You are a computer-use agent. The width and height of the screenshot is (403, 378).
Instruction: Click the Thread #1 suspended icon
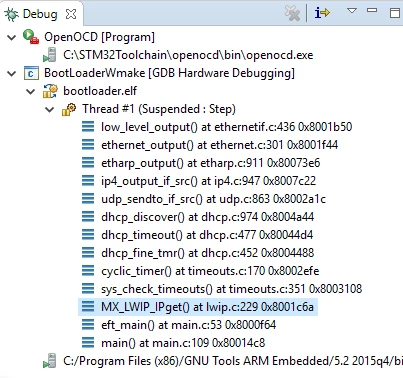pos(69,109)
